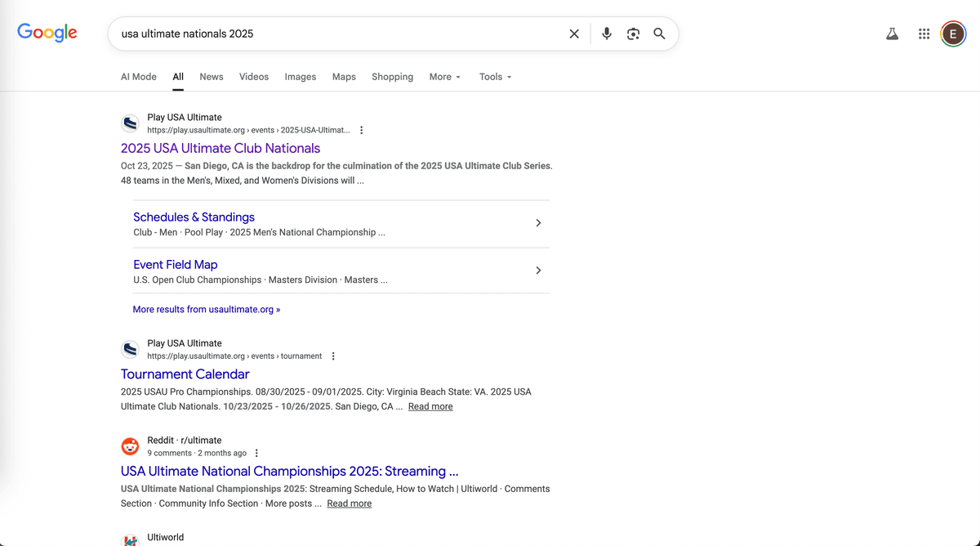980x546 pixels.
Task: Open Search by image camera icon
Action: pos(633,34)
